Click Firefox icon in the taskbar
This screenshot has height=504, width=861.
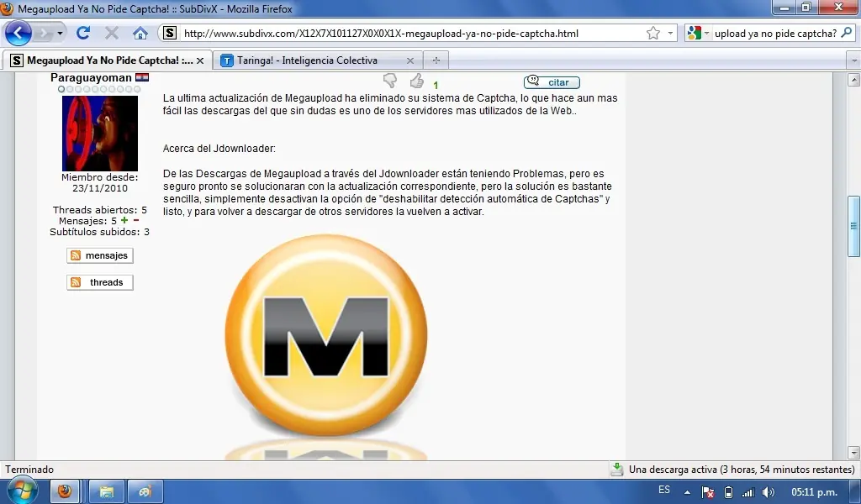(x=65, y=491)
